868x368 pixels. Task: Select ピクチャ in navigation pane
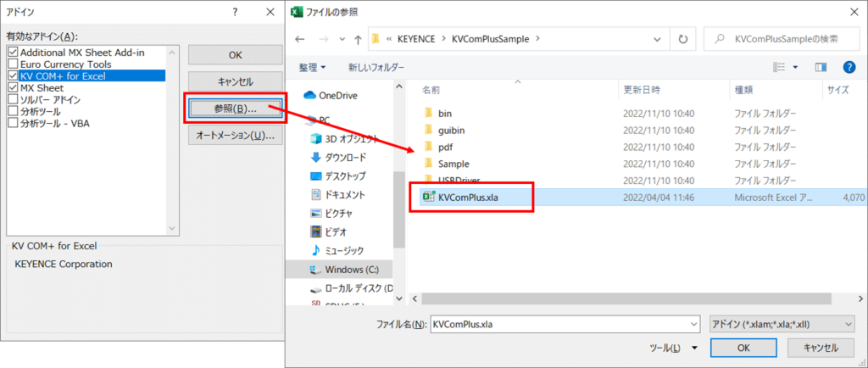[331, 213]
